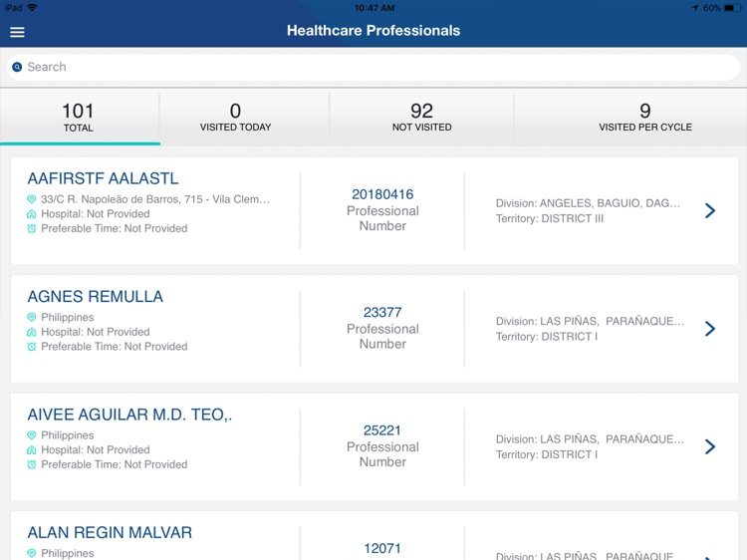Screen dimensions: 747x560
Task: Click AGNES REMULLA Territory DISTRICT I text
Action: pos(547,337)
